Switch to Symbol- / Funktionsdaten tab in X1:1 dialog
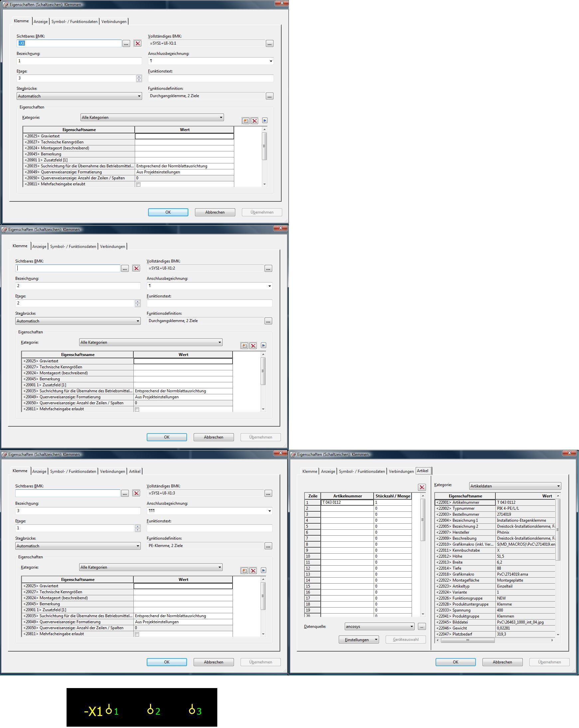The image size is (579, 728). point(74,22)
